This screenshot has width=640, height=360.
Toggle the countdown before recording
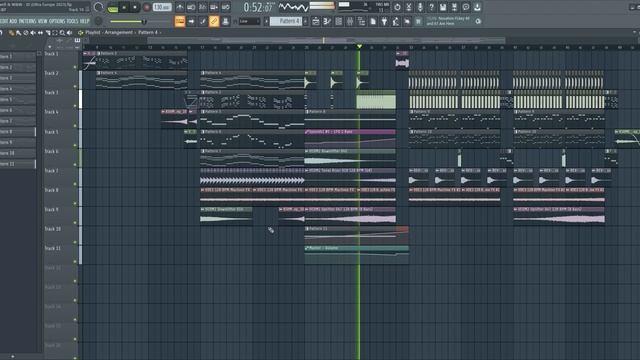point(202,7)
